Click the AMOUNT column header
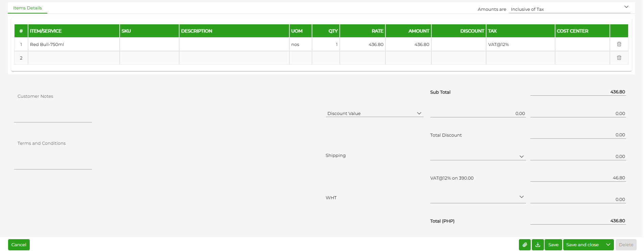Viewport: 644px width, 251px height. tap(408, 31)
